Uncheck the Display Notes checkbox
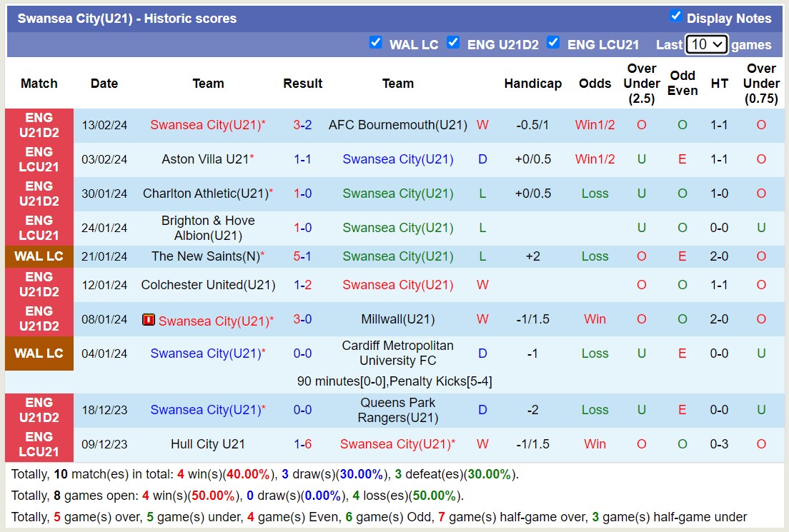Image resolution: width=789 pixels, height=532 pixels. (675, 16)
